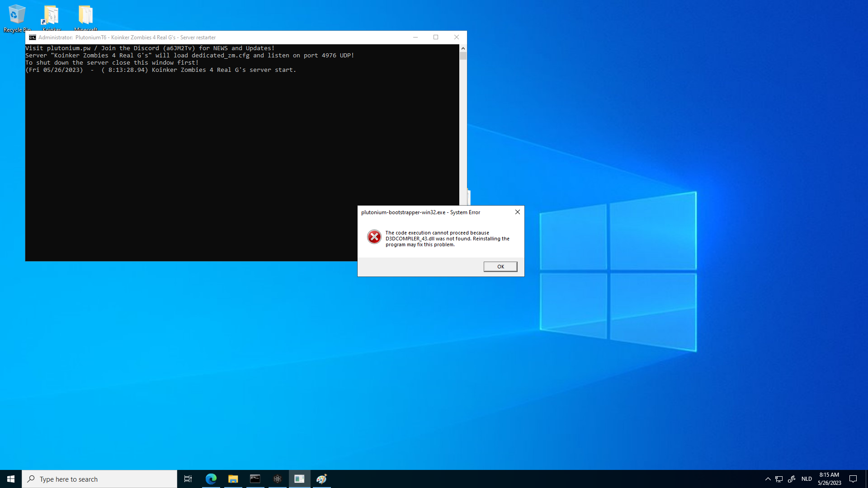Click OK in the System Error dialog
868x488 pixels.
coord(500,267)
